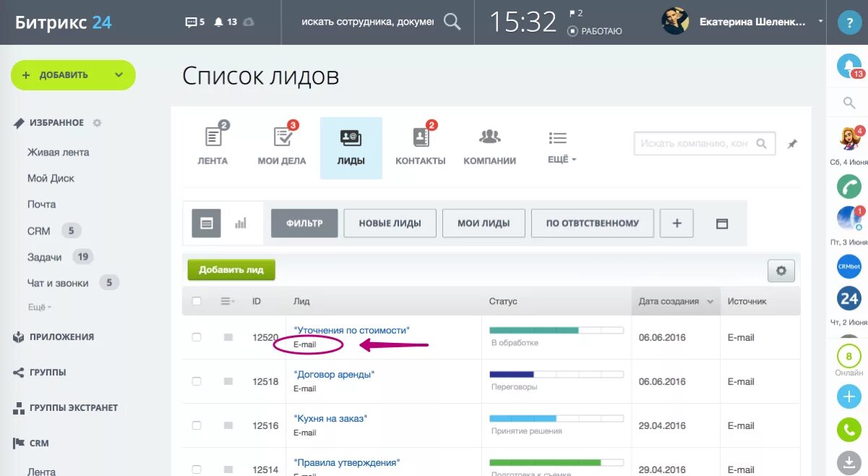Image resolution: width=868 pixels, height=476 pixels.
Task: Click the green phone dial button at bottom
Action: 849,430
